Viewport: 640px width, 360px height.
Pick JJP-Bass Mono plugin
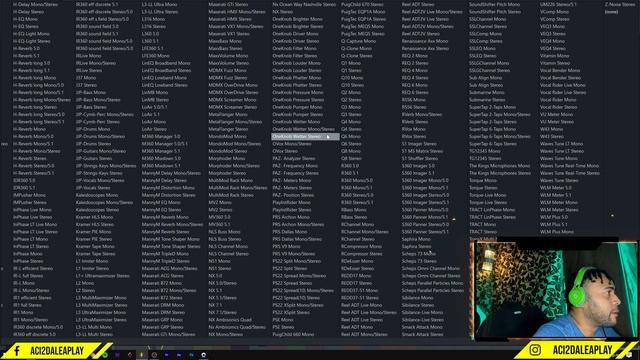pos(91,92)
